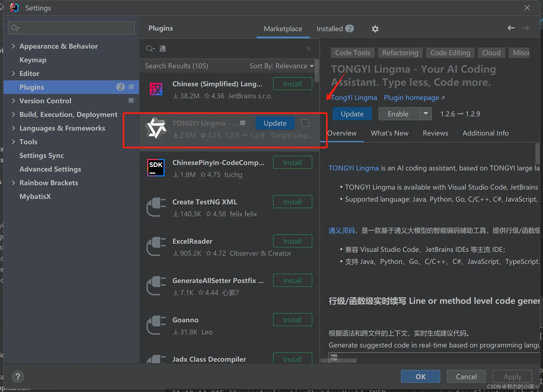Expand Languages & Frameworks section
Image resolution: width=543 pixels, height=392 pixels.
pos(13,128)
